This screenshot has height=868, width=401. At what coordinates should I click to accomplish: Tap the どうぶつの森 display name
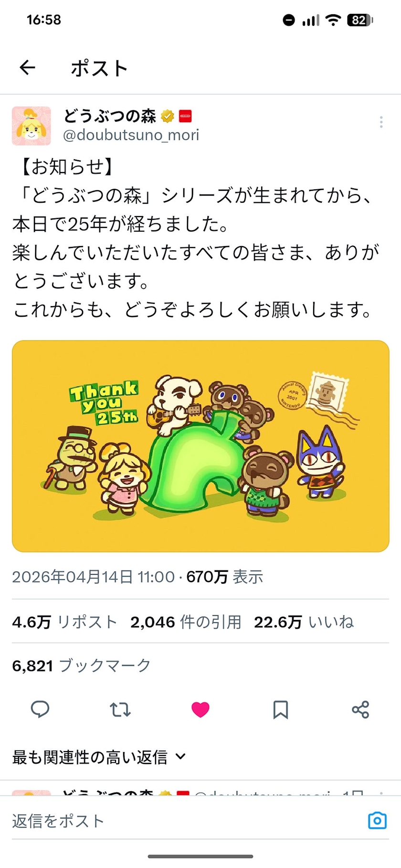pos(110,116)
